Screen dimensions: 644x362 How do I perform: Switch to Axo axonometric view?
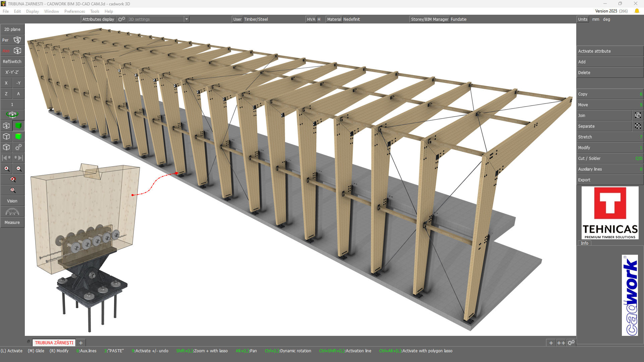click(12, 51)
